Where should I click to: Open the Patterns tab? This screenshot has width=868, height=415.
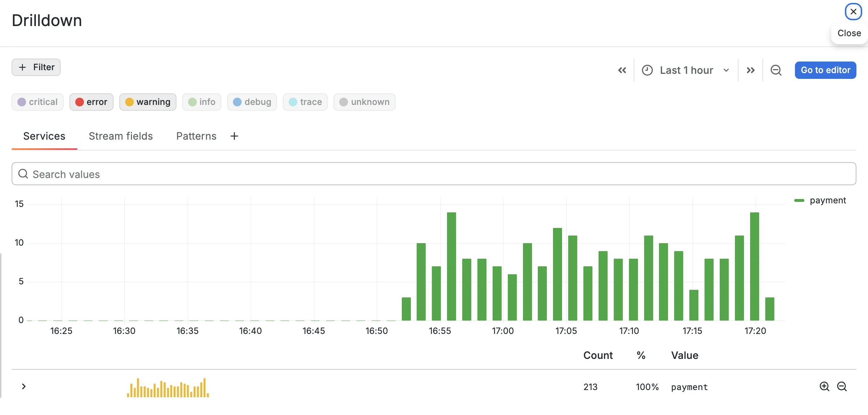click(x=196, y=136)
